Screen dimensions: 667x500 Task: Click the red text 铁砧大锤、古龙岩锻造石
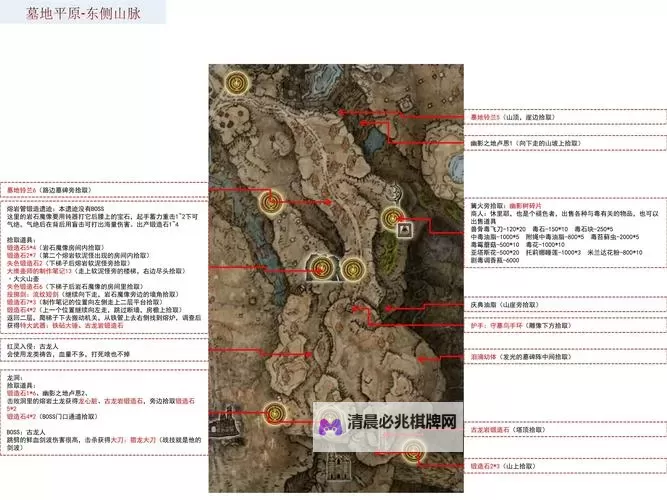click(87, 326)
